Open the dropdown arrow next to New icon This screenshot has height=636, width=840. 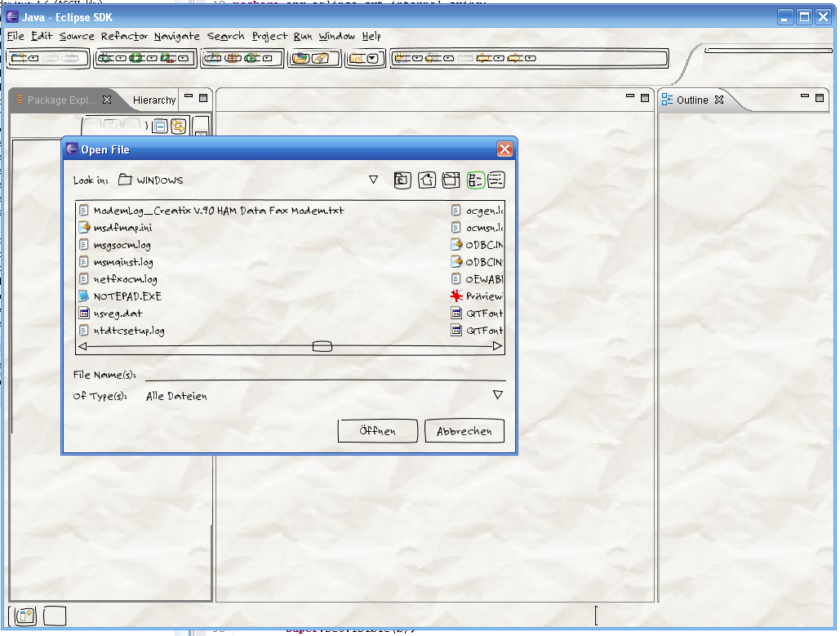pos(33,58)
